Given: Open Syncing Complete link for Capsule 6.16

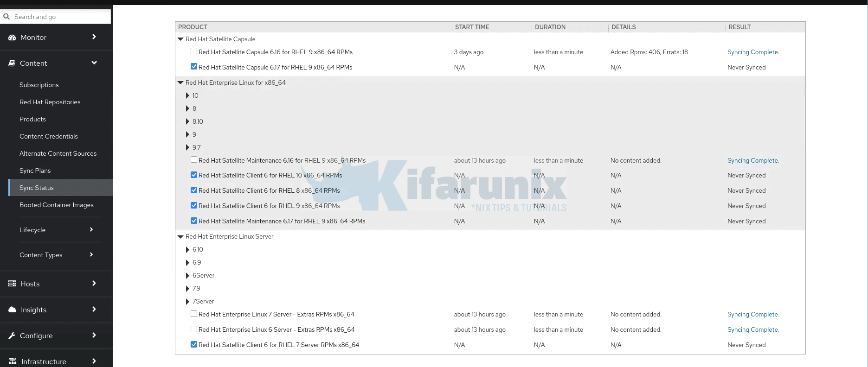Looking at the screenshot, I should 753,52.
